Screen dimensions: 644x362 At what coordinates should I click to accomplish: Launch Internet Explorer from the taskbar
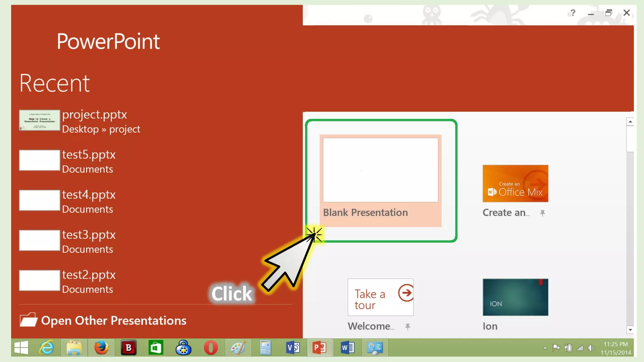pos(47,348)
